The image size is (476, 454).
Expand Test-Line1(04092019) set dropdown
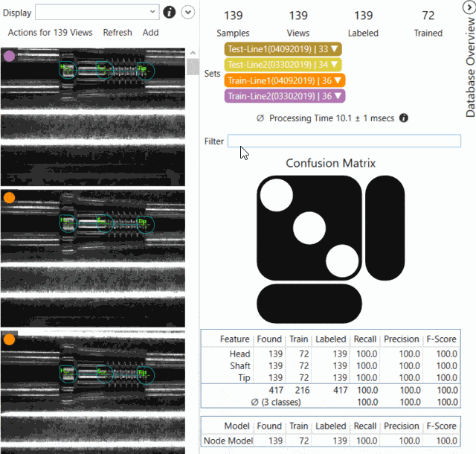point(336,49)
